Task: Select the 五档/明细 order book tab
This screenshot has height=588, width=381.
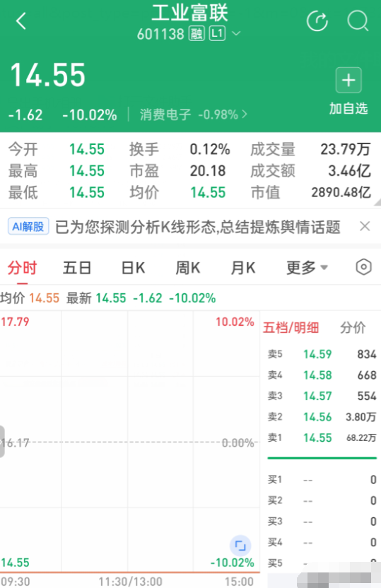Action: pos(291,327)
